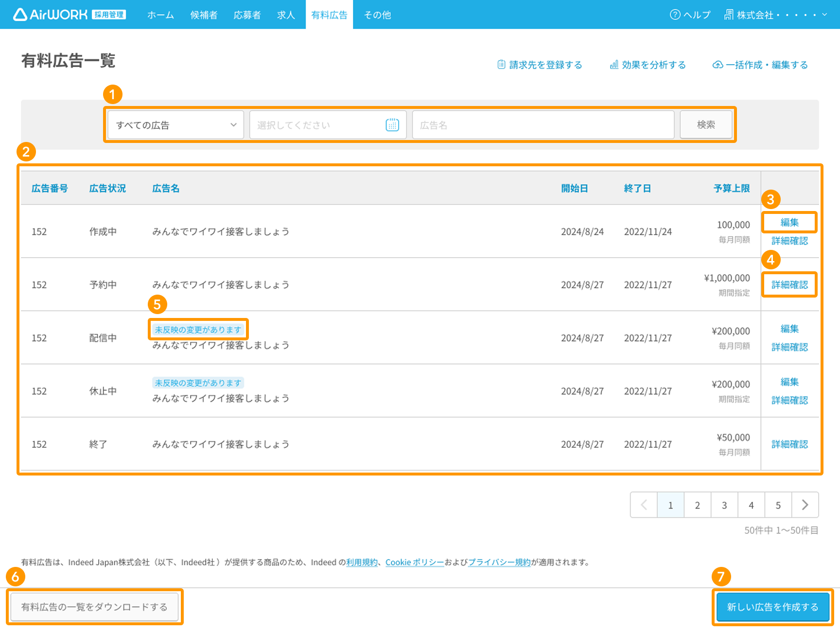Click the company building icon

(729, 15)
